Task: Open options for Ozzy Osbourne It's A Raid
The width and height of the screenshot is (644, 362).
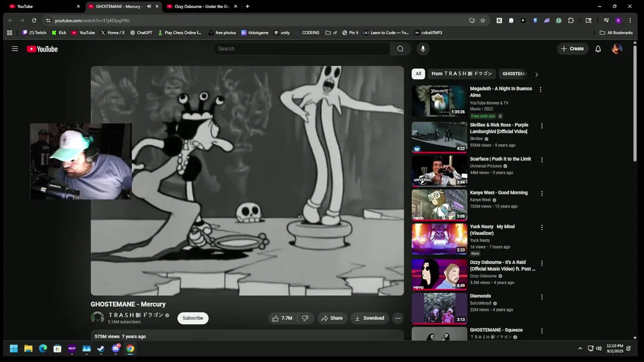Action: [x=542, y=263]
